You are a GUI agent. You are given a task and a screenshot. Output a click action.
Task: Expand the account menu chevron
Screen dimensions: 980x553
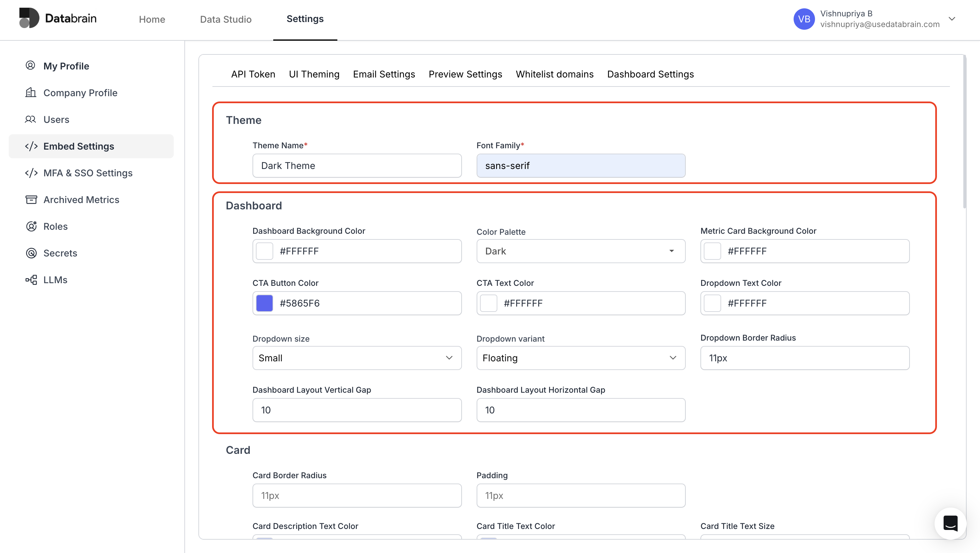tap(953, 19)
